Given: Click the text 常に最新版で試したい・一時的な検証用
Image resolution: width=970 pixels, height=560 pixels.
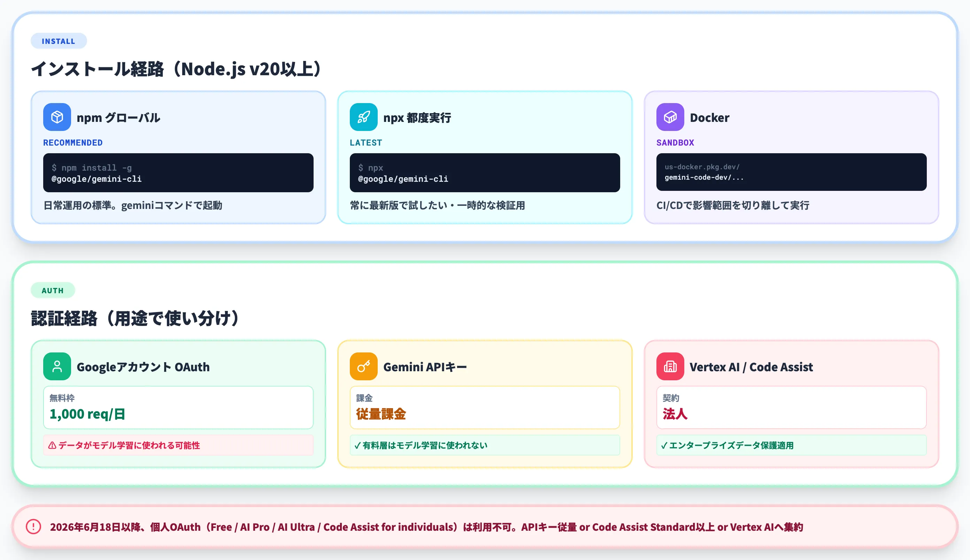Looking at the screenshot, I should 438,205.
